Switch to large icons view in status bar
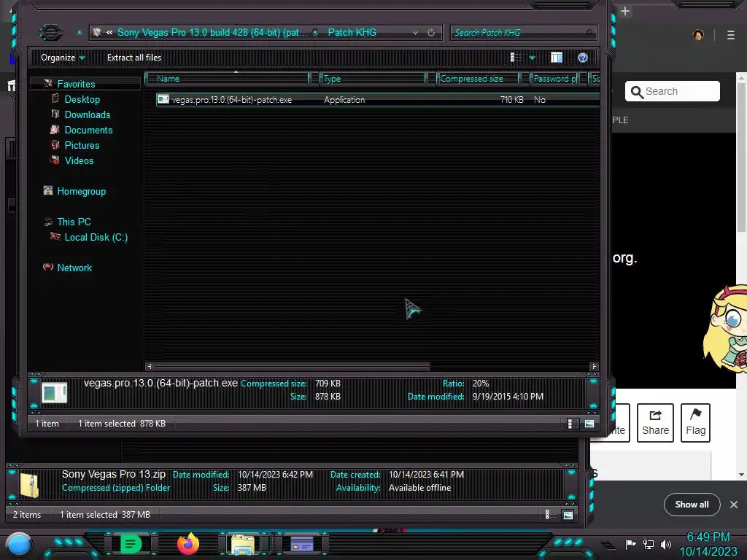747x560 pixels. click(x=589, y=424)
